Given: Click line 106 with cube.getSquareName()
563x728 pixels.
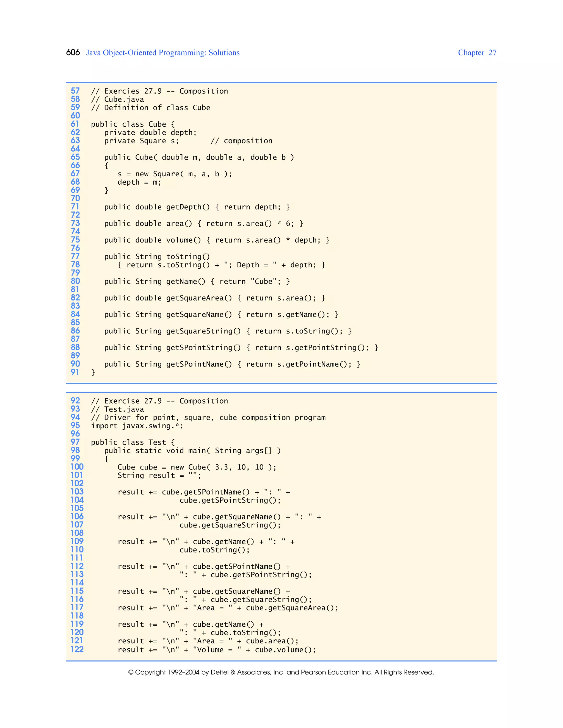Looking at the screenshot, I should click(x=219, y=517).
